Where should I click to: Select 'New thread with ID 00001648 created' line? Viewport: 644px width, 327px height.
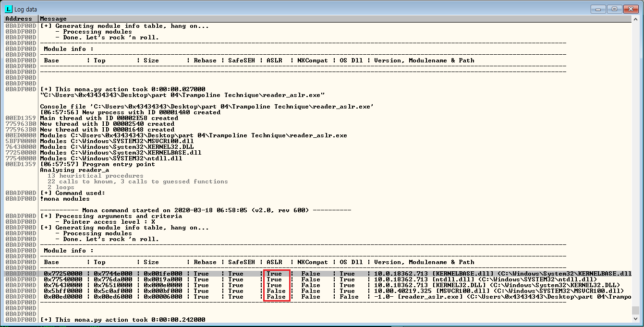click(107, 130)
